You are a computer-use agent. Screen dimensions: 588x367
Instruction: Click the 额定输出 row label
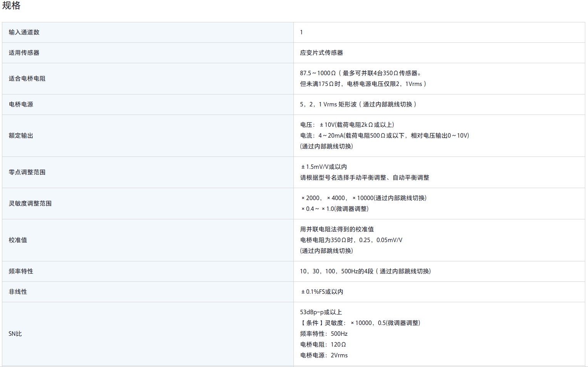click(21, 136)
